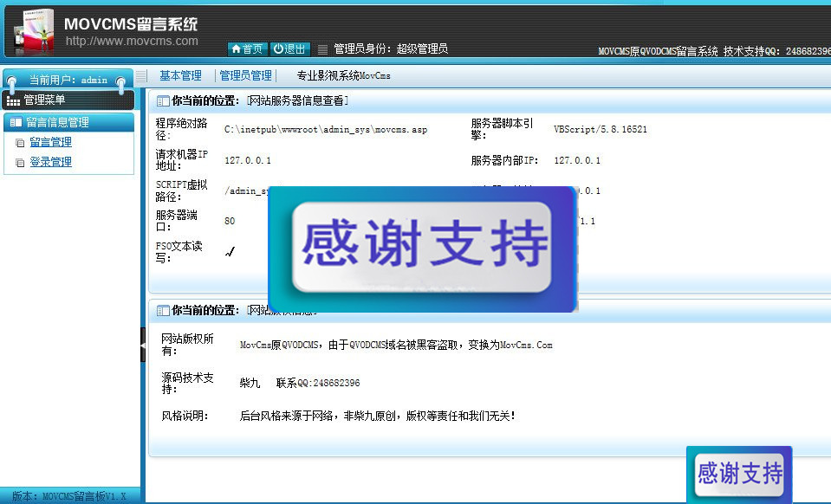Image resolution: width=831 pixels, height=504 pixels.
Task: Click the grid icon beside 管理菜单
Action: pos(13,100)
